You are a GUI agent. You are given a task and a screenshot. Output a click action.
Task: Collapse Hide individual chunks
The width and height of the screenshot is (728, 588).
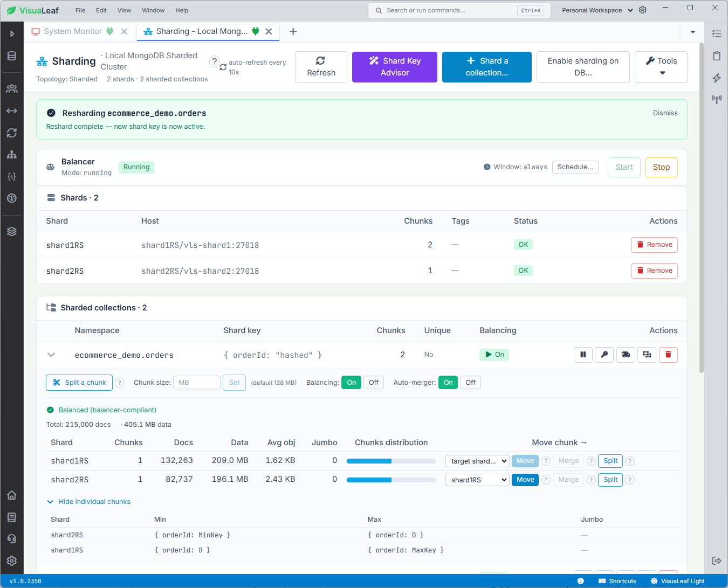click(89, 502)
